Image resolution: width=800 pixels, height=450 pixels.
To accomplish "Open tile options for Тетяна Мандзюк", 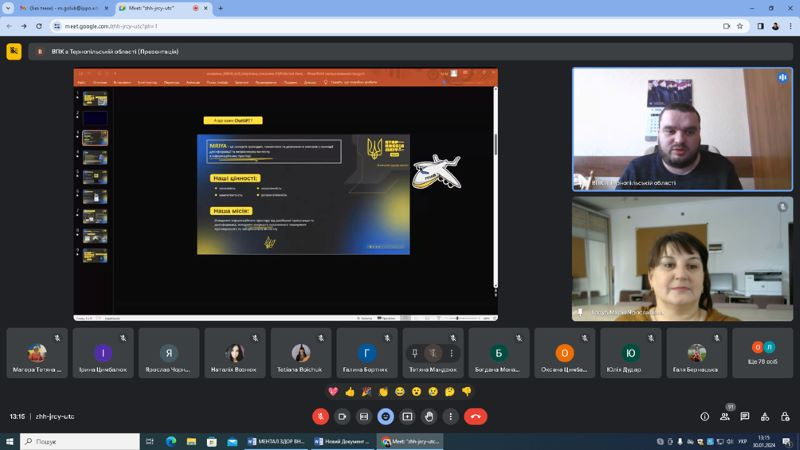I will 452,353.
